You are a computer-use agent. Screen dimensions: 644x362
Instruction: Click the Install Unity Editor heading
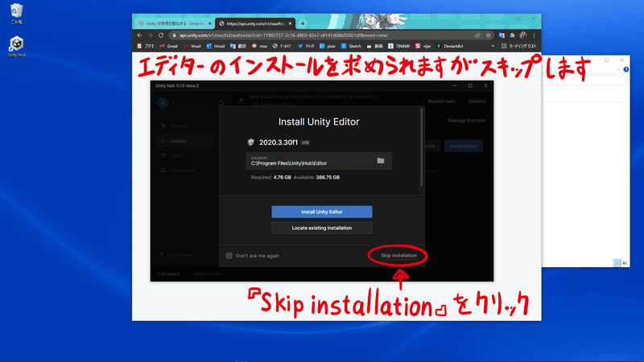coord(319,121)
